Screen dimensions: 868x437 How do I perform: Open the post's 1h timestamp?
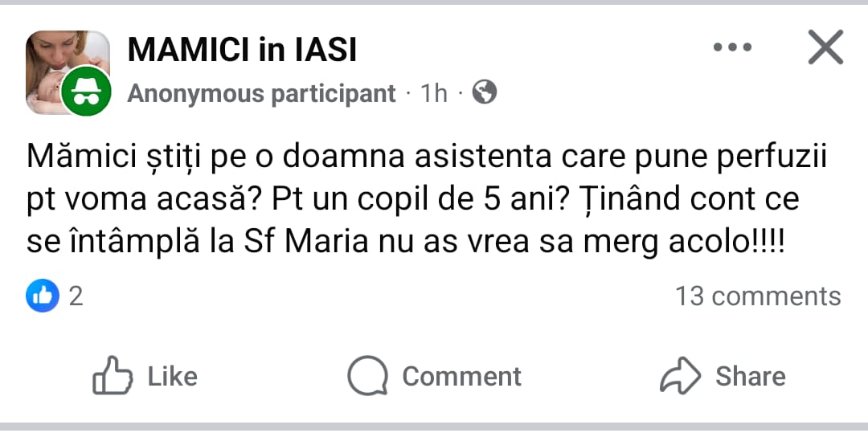(434, 94)
